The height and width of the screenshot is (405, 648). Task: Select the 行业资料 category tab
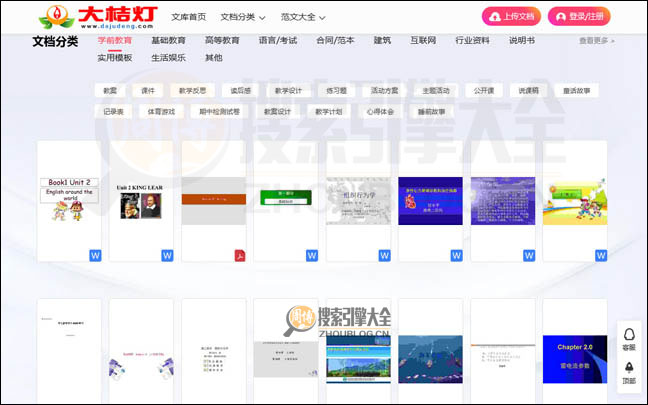(x=472, y=40)
